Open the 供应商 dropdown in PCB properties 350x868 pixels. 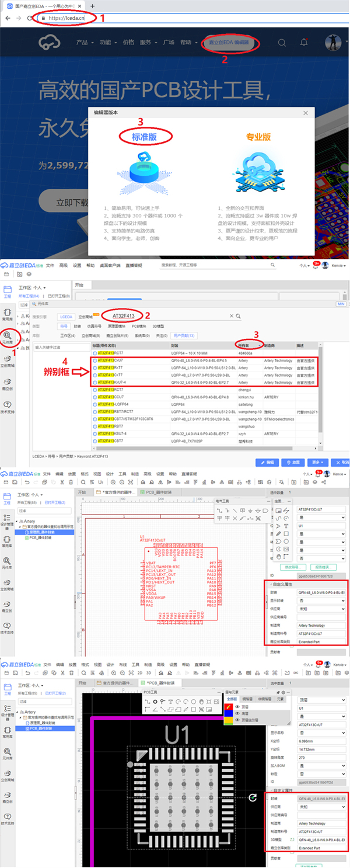coord(320,805)
